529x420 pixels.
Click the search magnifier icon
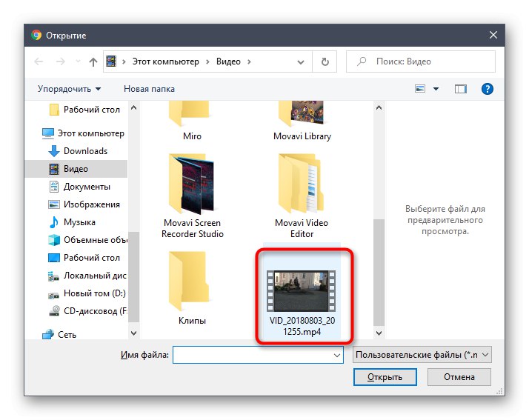(362, 61)
